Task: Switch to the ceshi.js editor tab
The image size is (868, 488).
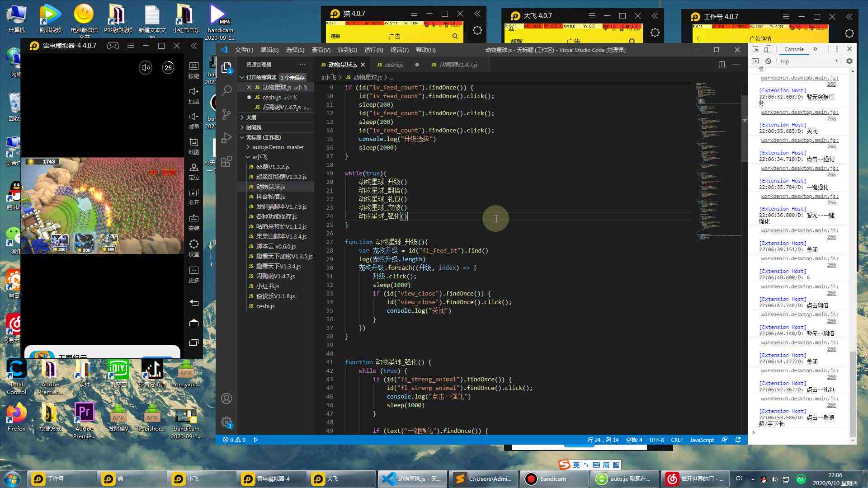Action: 394,65
